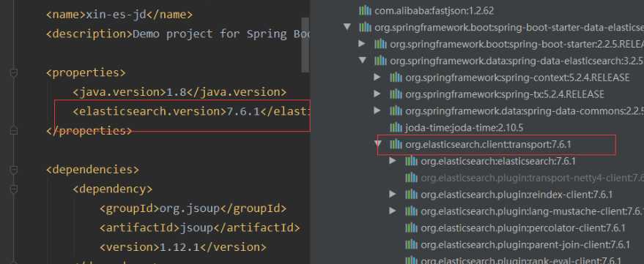The image size is (644, 264).
Task: Collapse the spring-data-elasticsearch:3.2.5 node
Action: (x=362, y=60)
